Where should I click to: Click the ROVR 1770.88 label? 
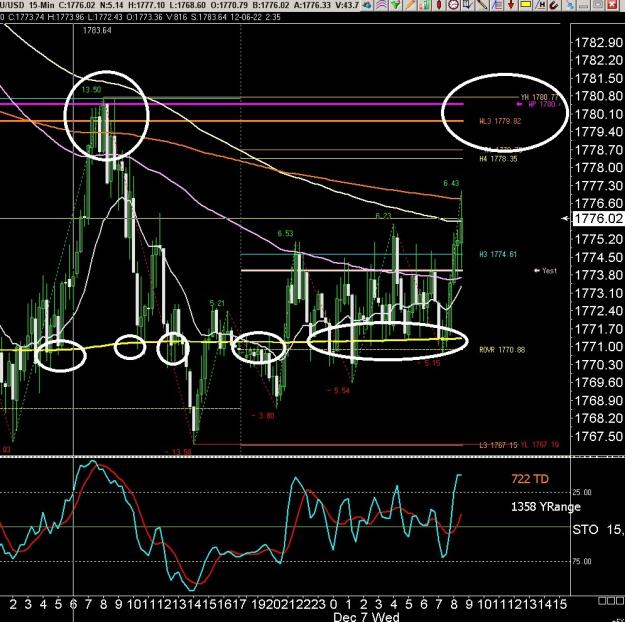(502, 350)
